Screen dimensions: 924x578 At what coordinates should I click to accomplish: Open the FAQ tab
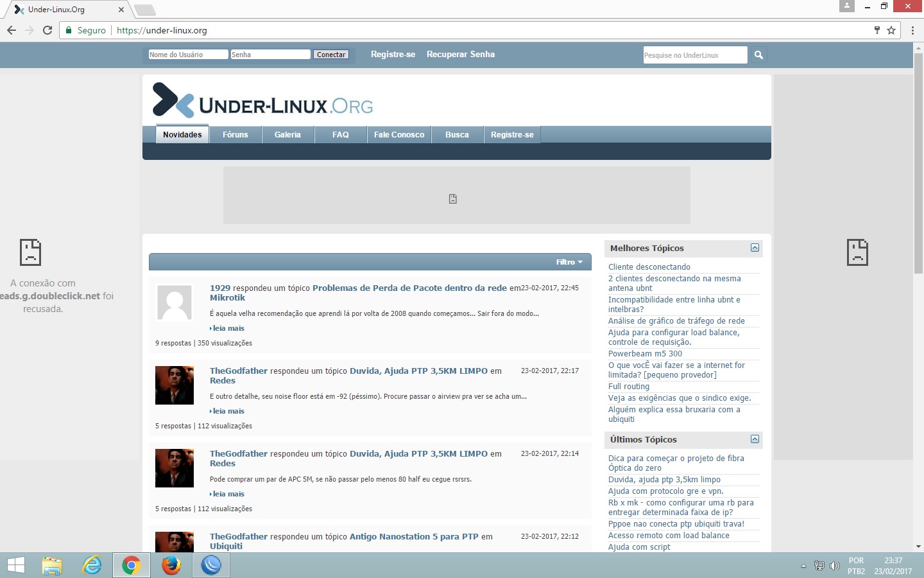pyautogui.click(x=341, y=134)
